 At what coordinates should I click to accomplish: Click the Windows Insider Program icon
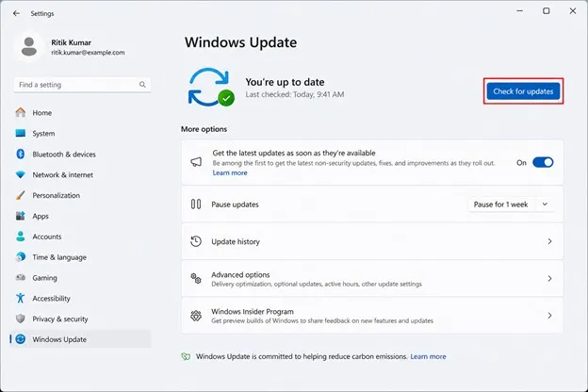pyautogui.click(x=196, y=316)
